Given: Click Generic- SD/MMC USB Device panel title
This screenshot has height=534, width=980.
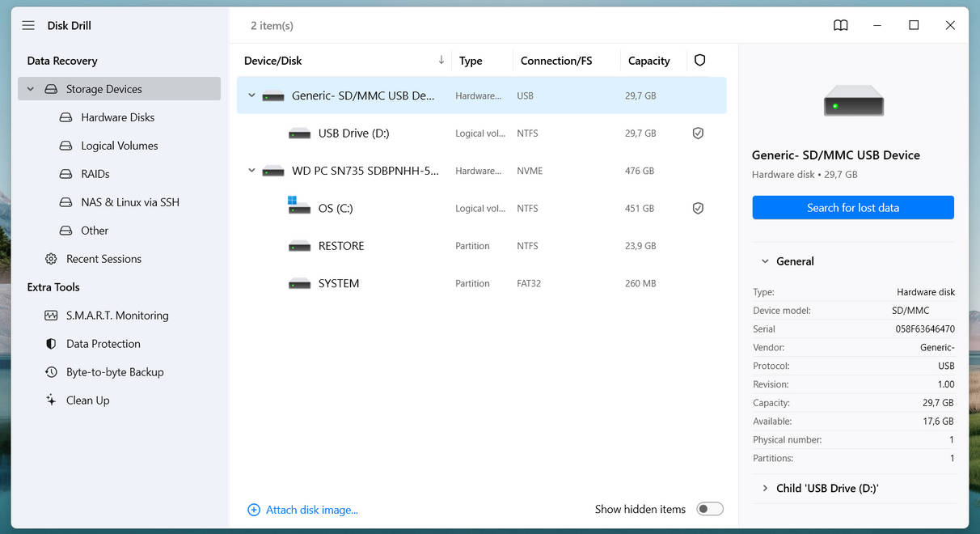Looking at the screenshot, I should pyautogui.click(x=836, y=155).
